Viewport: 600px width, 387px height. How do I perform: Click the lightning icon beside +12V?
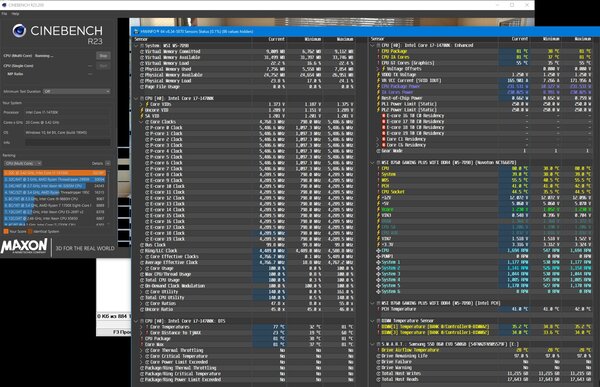click(379, 198)
